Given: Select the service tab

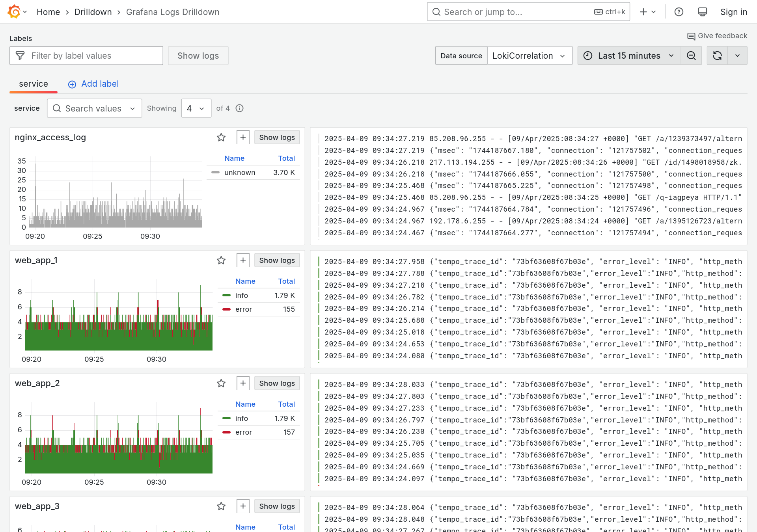Looking at the screenshot, I should click(x=34, y=84).
